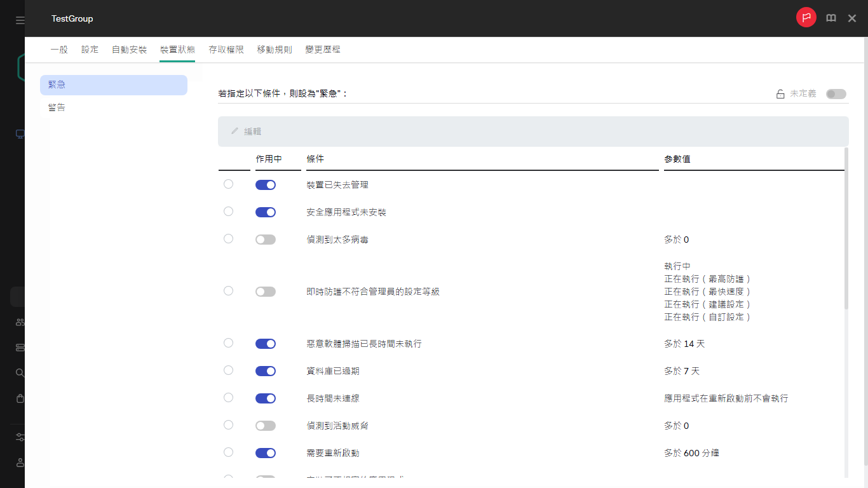Select the devices monitor icon in sidebar
Viewport: 868px width, 488px height.
coord(19,134)
